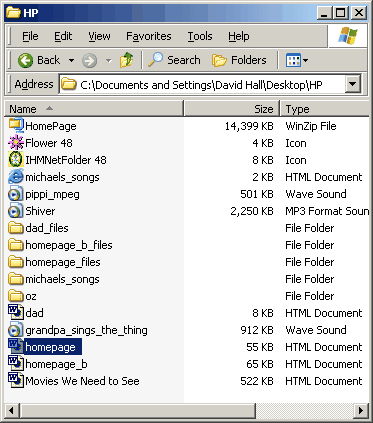Click the horizontal scrollbar left arrow
Image resolution: width=373 pixels, height=423 pixels.
pyautogui.click(x=12, y=410)
